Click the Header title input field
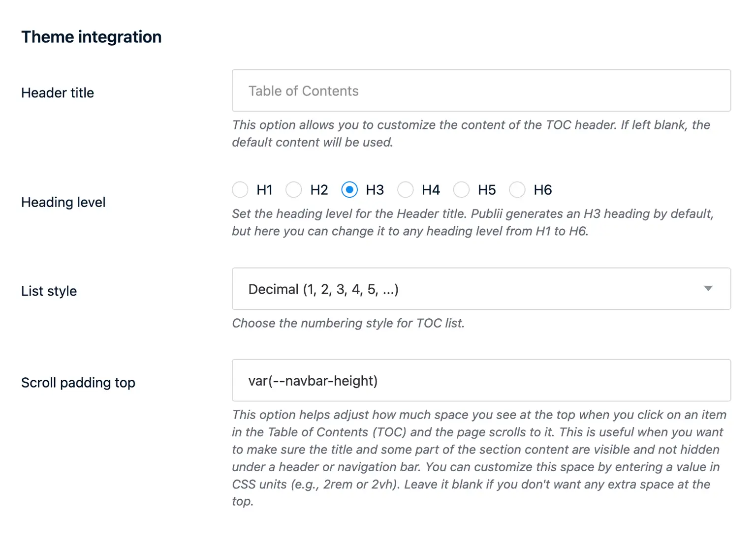 coord(481,91)
